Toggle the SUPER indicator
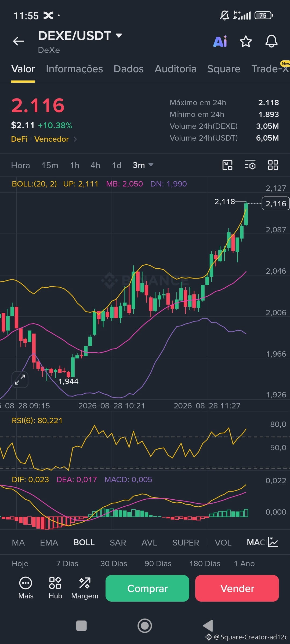Viewport: 290px width, 644px height. 186,543
